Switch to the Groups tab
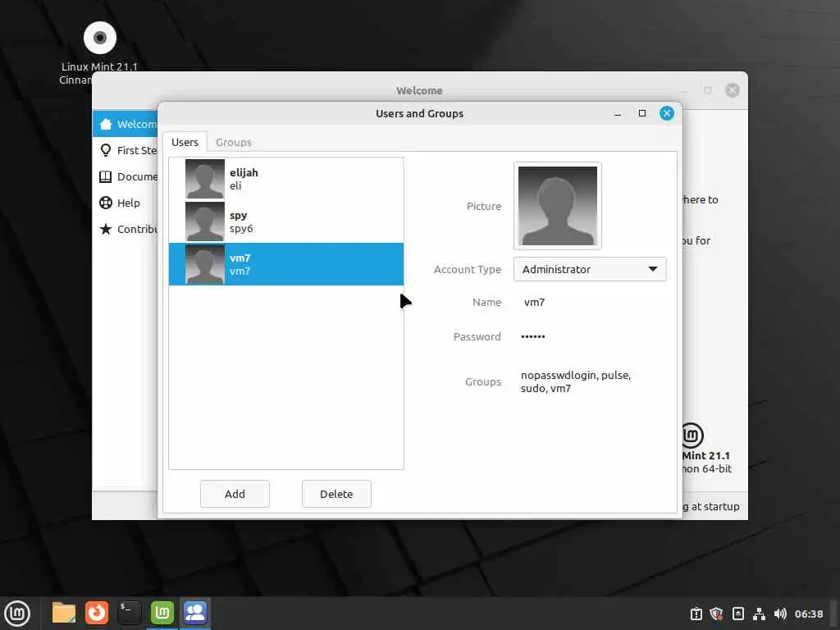The image size is (840, 630). pyautogui.click(x=234, y=143)
